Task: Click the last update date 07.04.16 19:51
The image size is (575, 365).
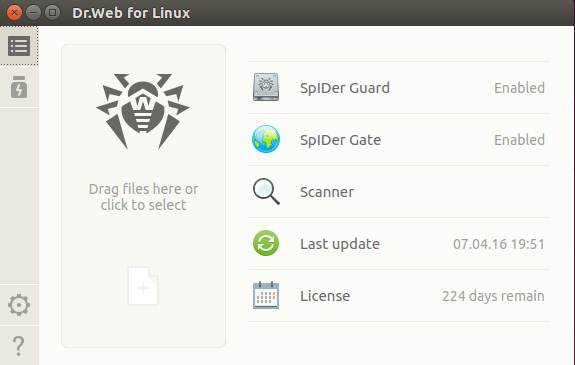Action: pyautogui.click(x=499, y=244)
